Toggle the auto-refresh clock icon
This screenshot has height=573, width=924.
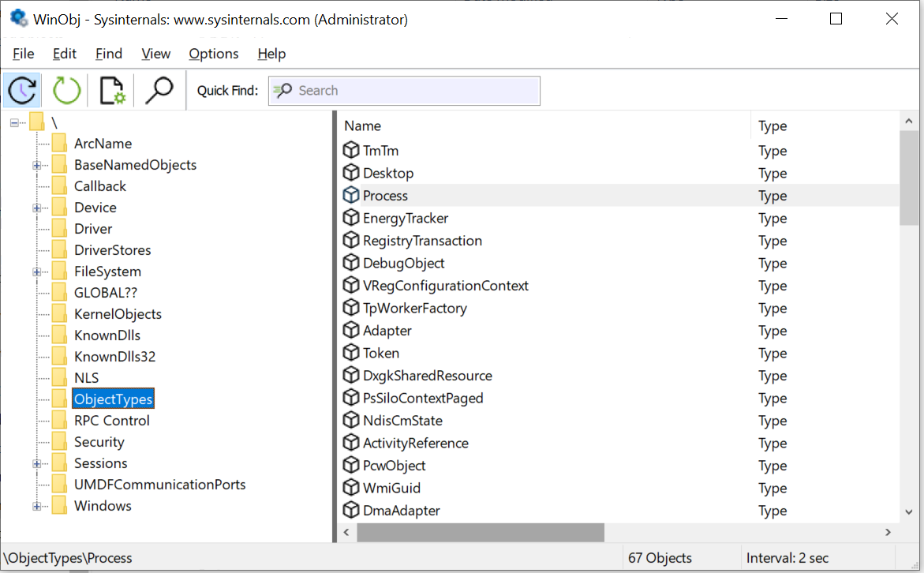pos(22,89)
